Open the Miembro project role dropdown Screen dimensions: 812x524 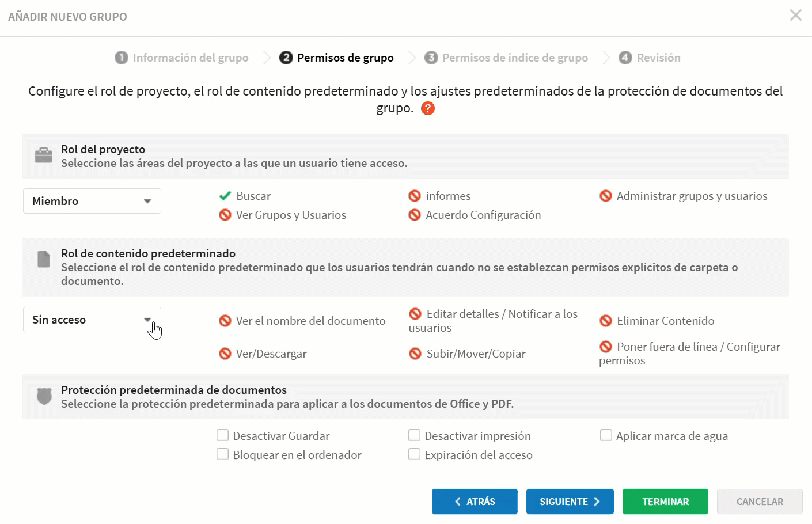(92, 201)
